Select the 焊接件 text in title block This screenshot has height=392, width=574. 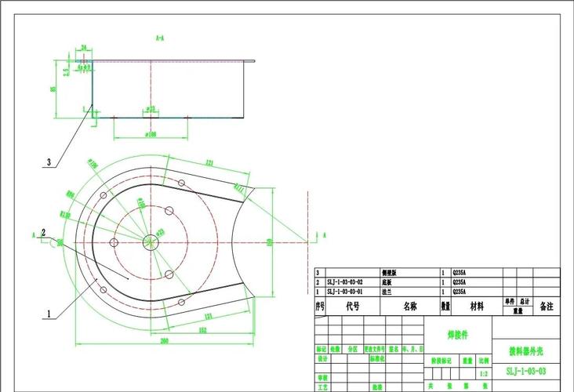point(457,335)
